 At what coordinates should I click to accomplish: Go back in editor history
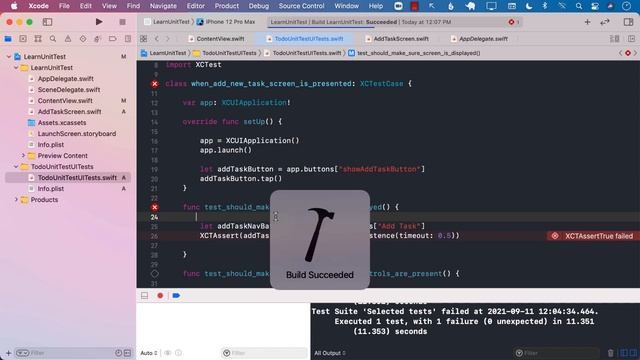[157, 39]
